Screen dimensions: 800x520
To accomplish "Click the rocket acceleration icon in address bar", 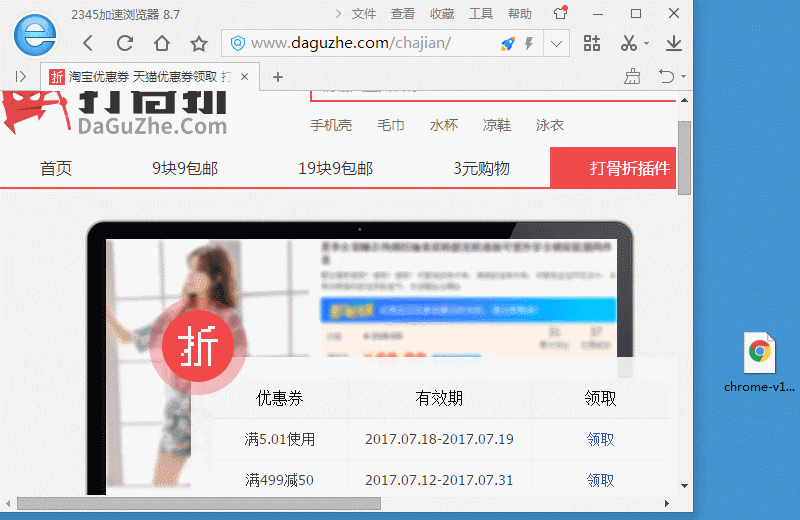I will (x=507, y=43).
